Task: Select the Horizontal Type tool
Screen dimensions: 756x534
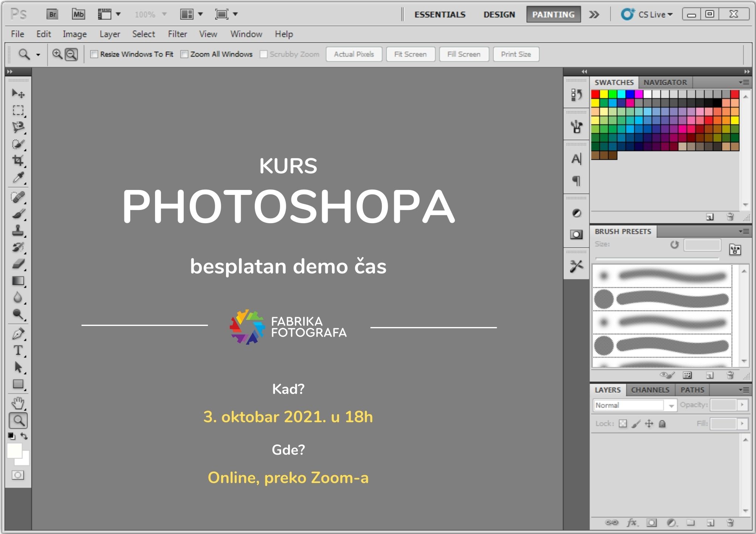Action: [18, 350]
